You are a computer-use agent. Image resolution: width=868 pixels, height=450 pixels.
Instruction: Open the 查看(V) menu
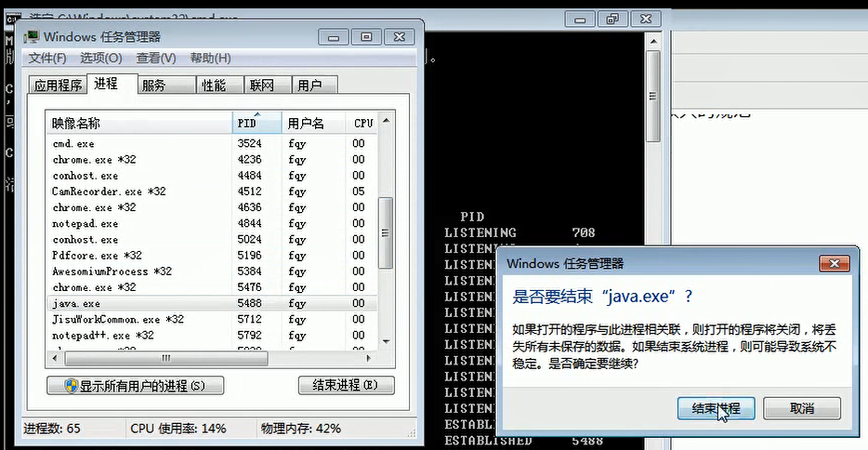pos(156,59)
